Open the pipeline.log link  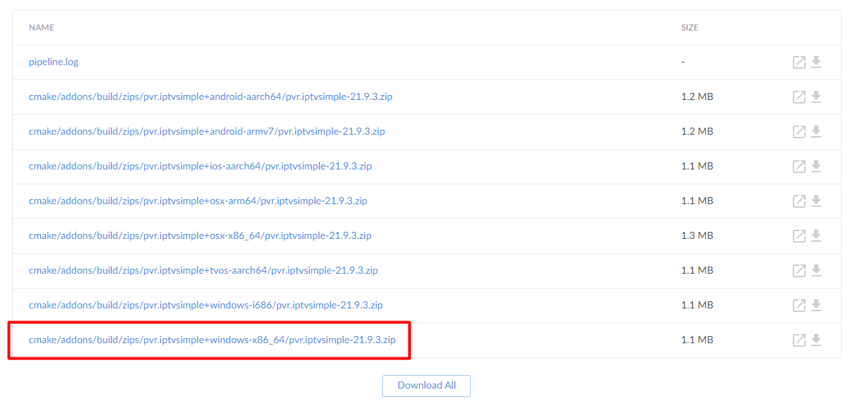(x=54, y=62)
